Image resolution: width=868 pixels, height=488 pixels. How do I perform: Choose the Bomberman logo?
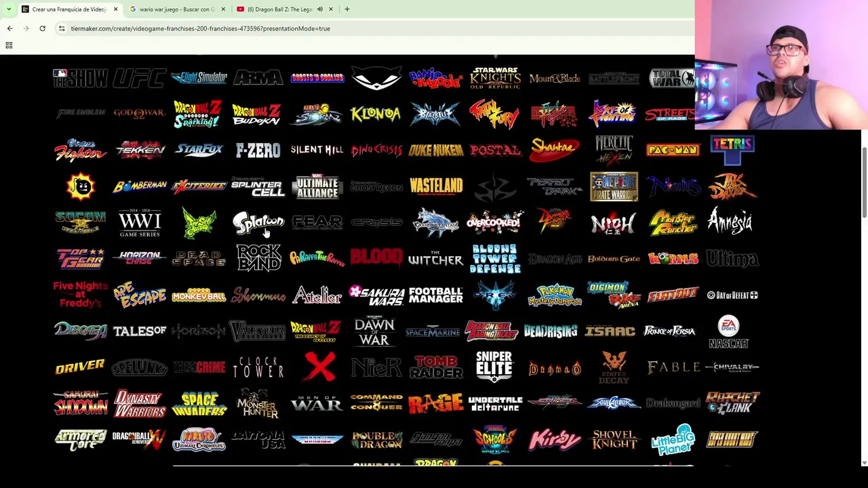[139, 186]
